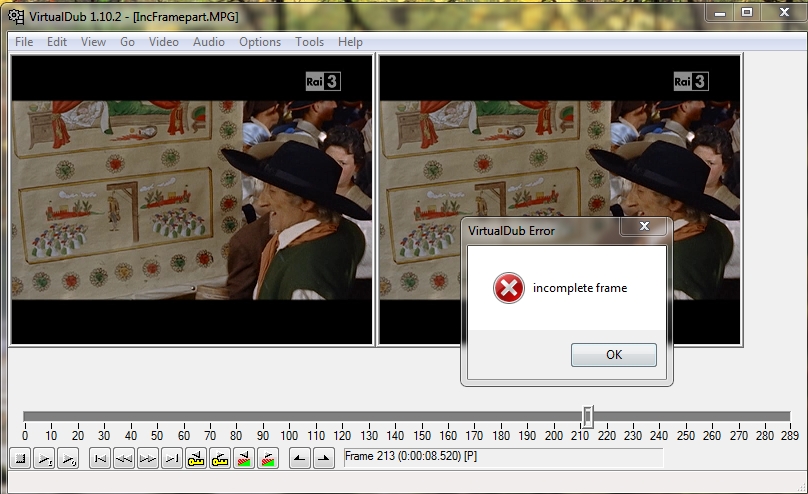Open the Edit menu

57,42
